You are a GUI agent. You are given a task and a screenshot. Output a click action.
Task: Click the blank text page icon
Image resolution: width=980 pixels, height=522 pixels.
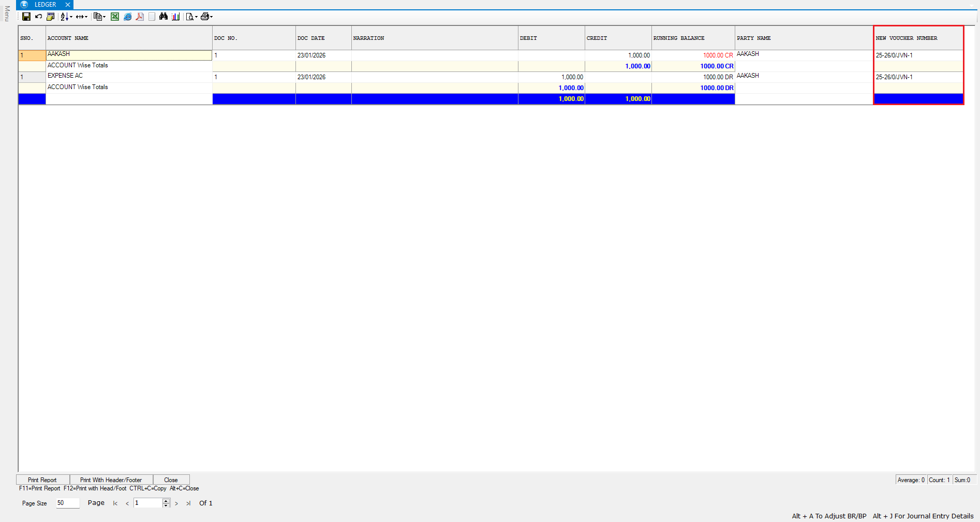tap(152, 17)
